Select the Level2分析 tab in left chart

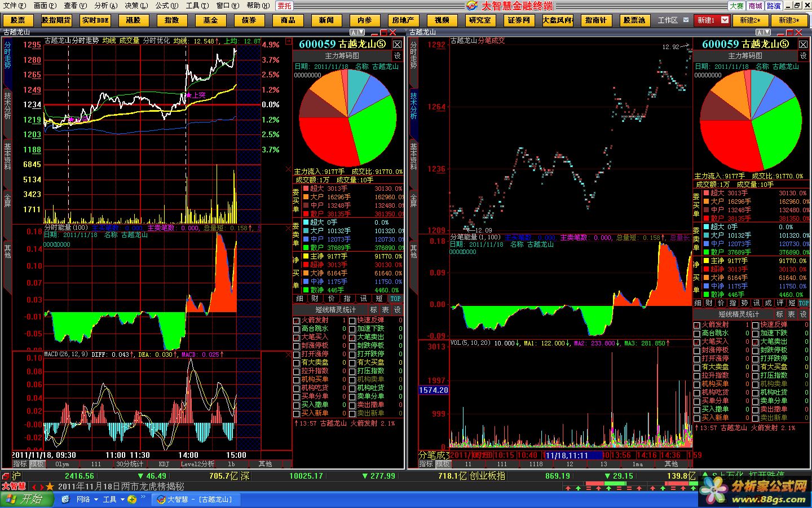pos(197,464)
